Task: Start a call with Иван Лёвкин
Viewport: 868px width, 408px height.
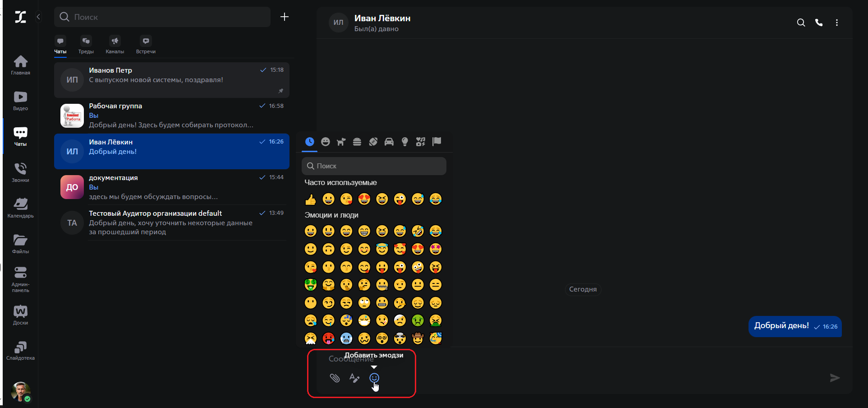Action: (819, 23)
